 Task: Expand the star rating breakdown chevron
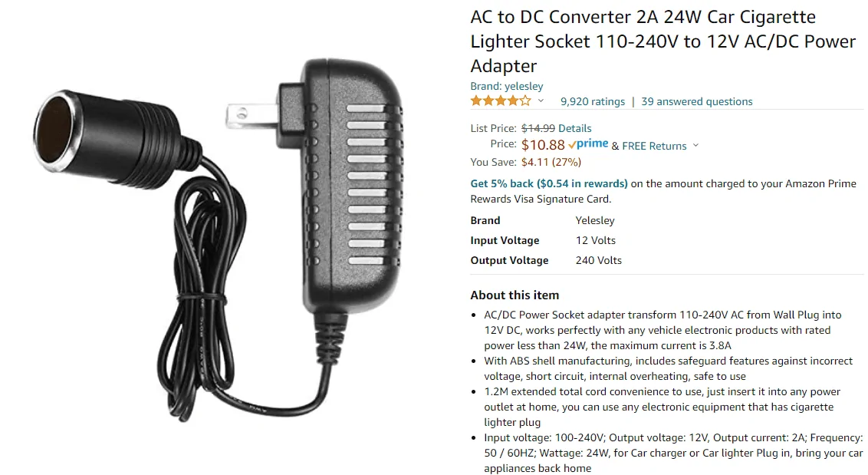tap(541, 101)
